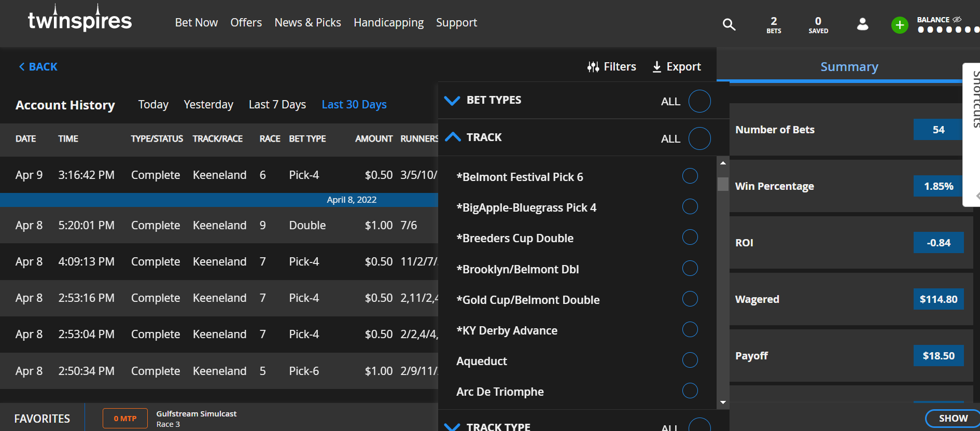The width and height of the screenshot is (980, 431).
Task: Sort by the BET TYPE column header
Action: (307, 139)
